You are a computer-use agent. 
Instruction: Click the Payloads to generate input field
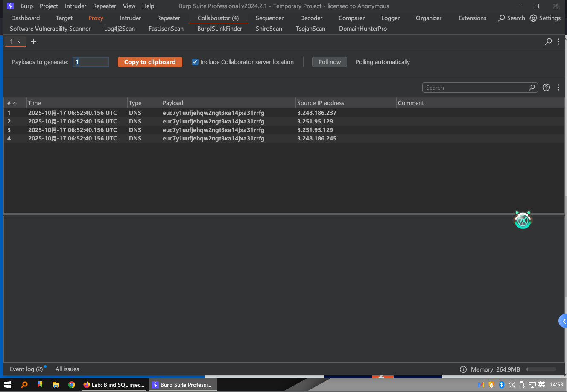pos(91,62)
